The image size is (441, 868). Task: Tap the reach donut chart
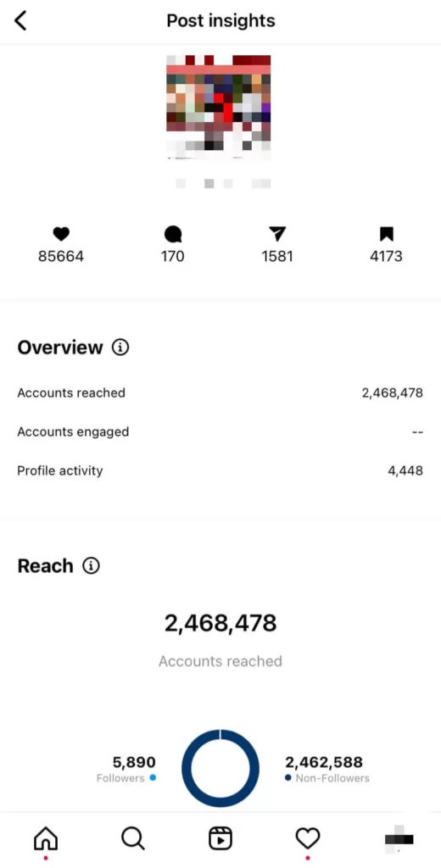[220, 768]
